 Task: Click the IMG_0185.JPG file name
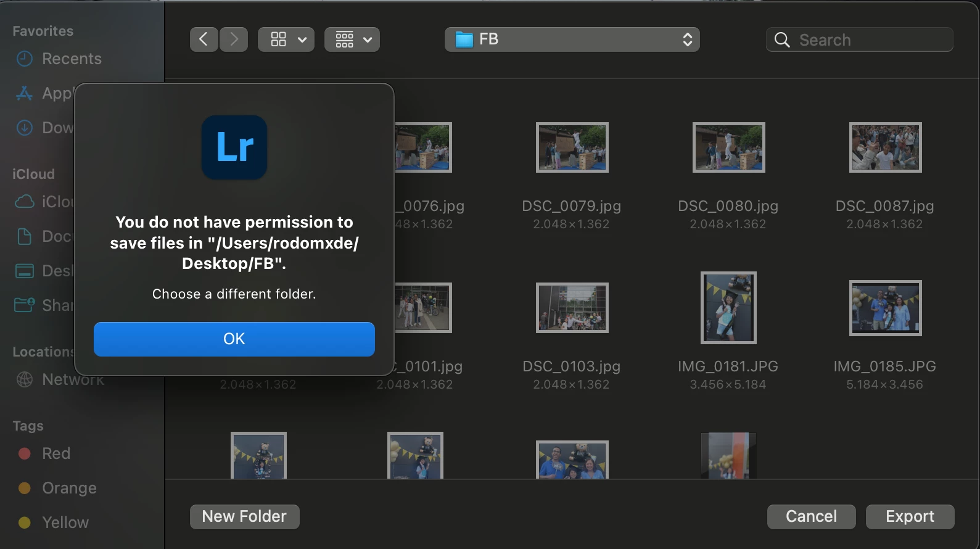885,366
